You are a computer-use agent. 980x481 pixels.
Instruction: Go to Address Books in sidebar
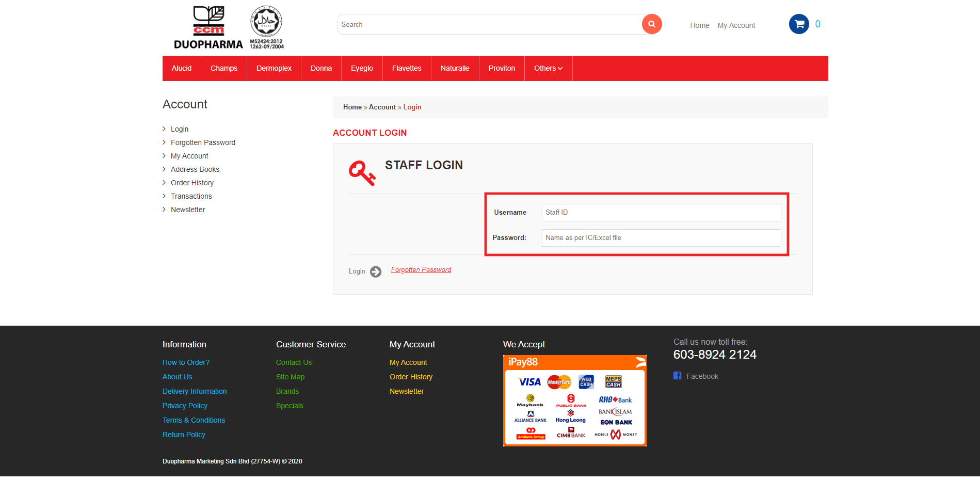point(195,169)
